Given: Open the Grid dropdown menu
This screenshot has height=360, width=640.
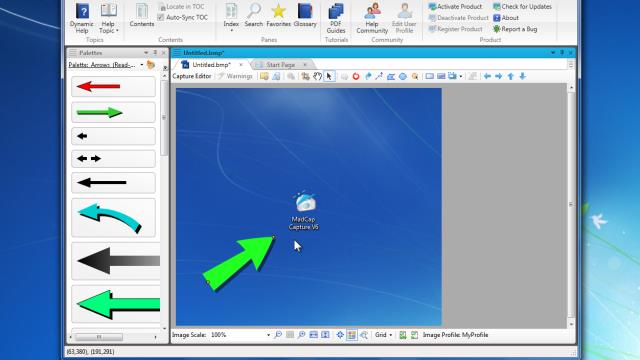Looking at the screenshot, I should tap(383, 335).
